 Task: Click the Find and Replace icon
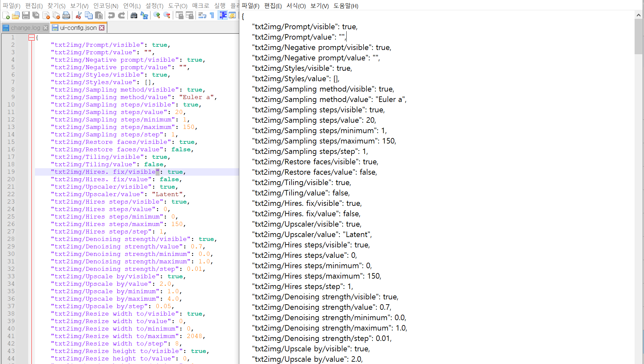144,15
